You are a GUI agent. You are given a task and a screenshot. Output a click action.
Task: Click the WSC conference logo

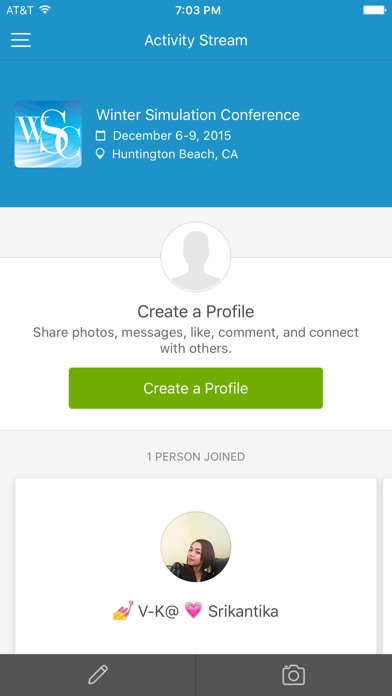tap(48, 134)
